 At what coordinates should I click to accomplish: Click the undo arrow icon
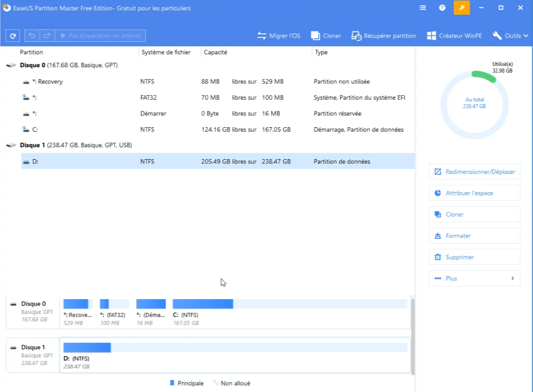click(x=31, y=35)
